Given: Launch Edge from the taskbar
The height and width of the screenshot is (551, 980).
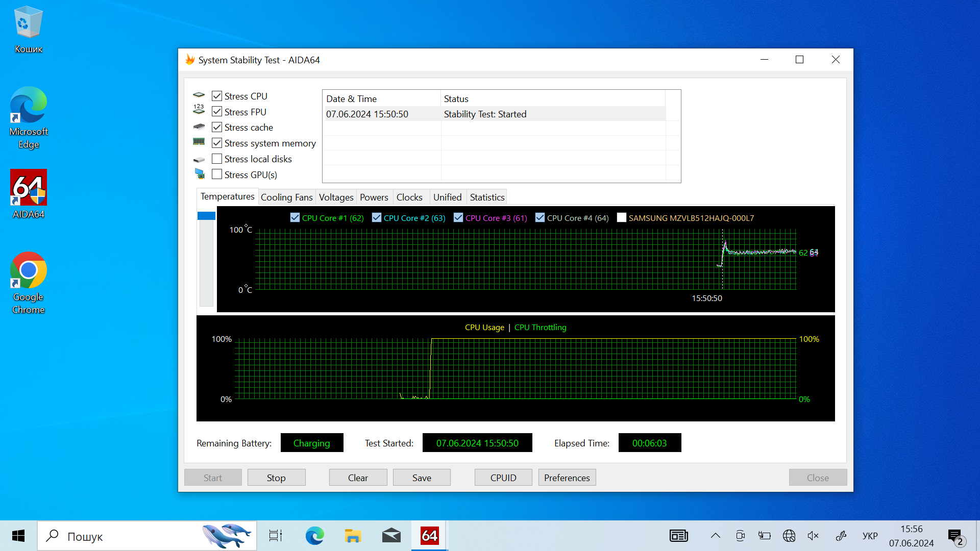Looking at the screenshot, I should click(x=314, y=536).
